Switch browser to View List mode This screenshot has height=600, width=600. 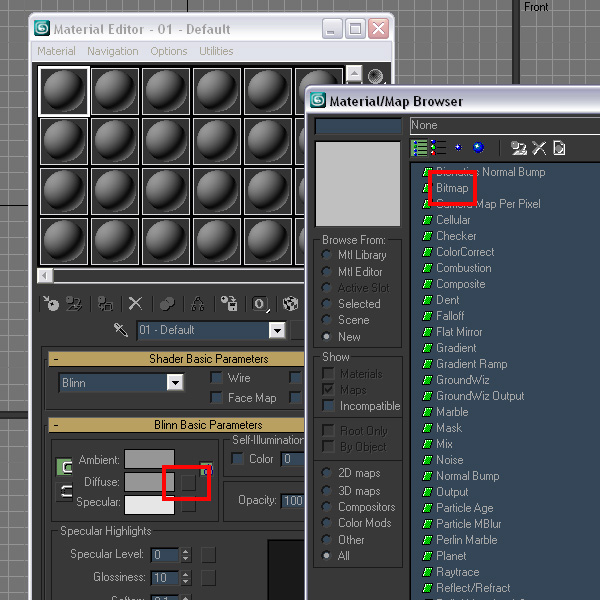(419, 148)
